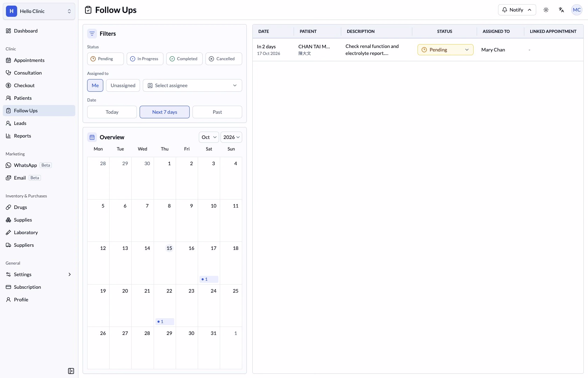
Task: Click the Leads search-person icon
Action: click(x=8, y=123)
